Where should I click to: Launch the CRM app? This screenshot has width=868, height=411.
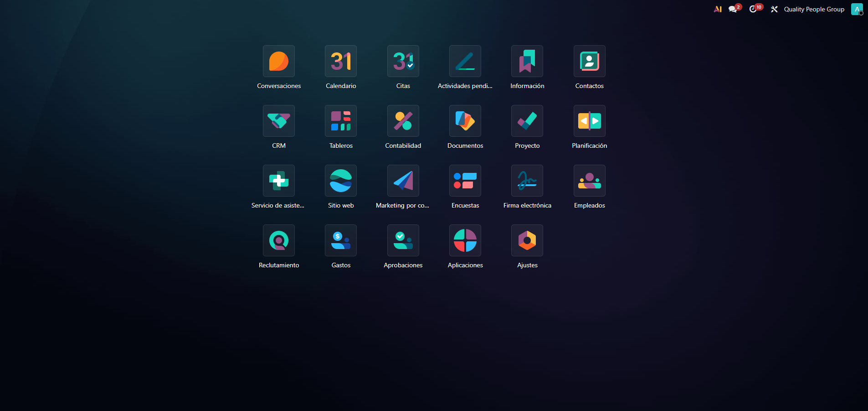click(x=279, y=121)
